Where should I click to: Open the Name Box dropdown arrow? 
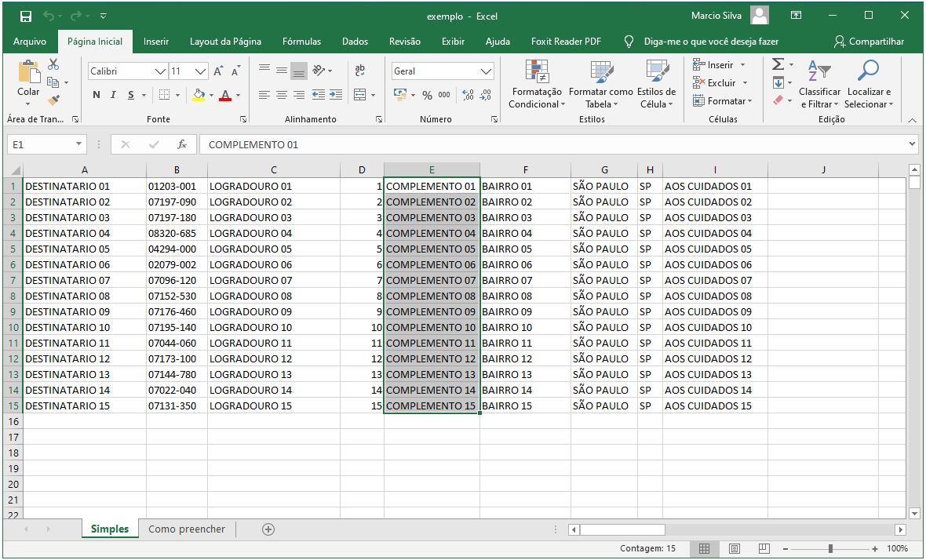tap(79, 144)
